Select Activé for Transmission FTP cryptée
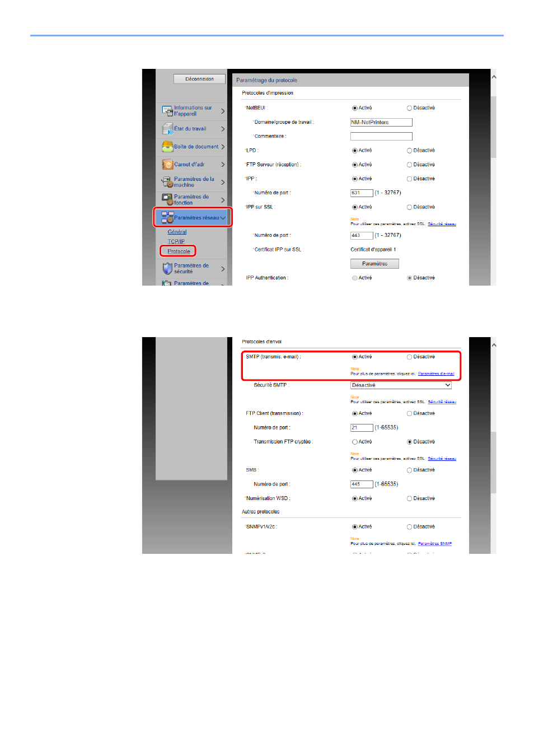Image resolution: width=534 pixels, height=756 pixels. pos(355,442)
